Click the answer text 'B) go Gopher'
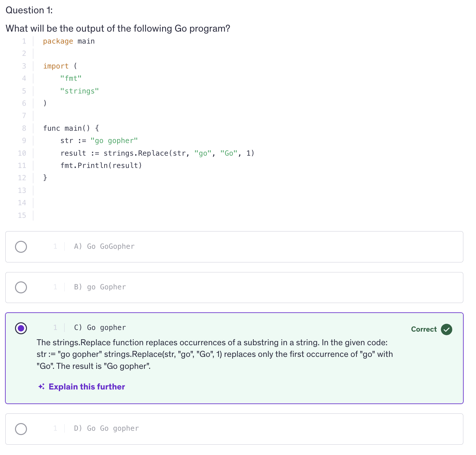The image size is (476, 455). (100, 287)
